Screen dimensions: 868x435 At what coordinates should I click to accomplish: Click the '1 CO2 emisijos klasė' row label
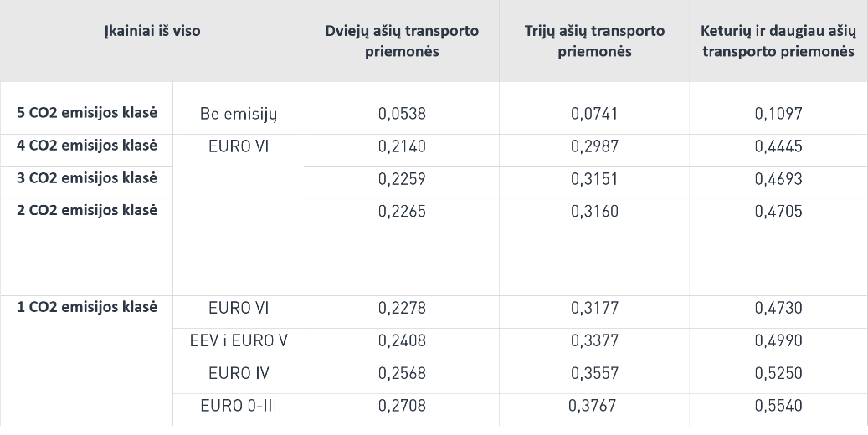(87, 307)
